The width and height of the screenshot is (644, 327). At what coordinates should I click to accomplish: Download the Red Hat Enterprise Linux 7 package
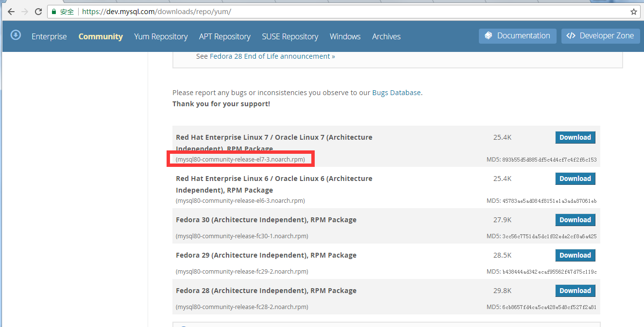tap(575, 137)
